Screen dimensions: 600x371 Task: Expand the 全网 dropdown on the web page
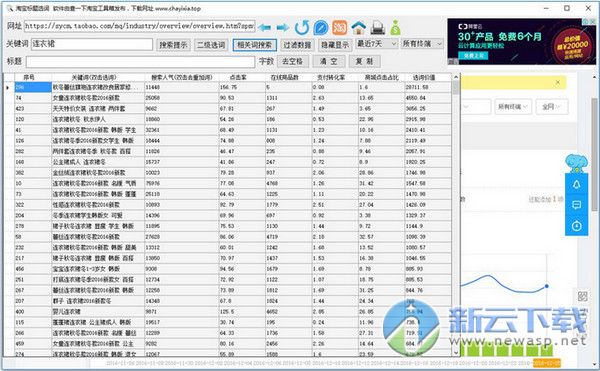[551, 107]
